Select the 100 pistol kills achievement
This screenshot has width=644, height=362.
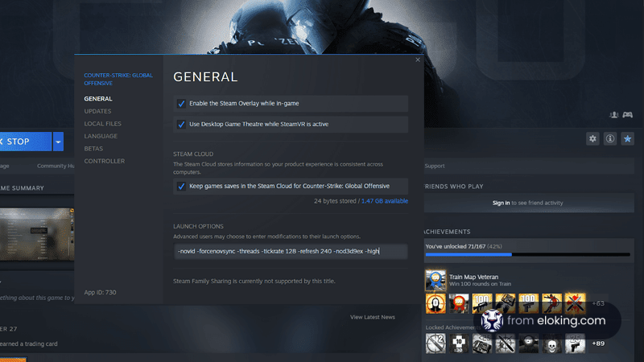(528, 304)
